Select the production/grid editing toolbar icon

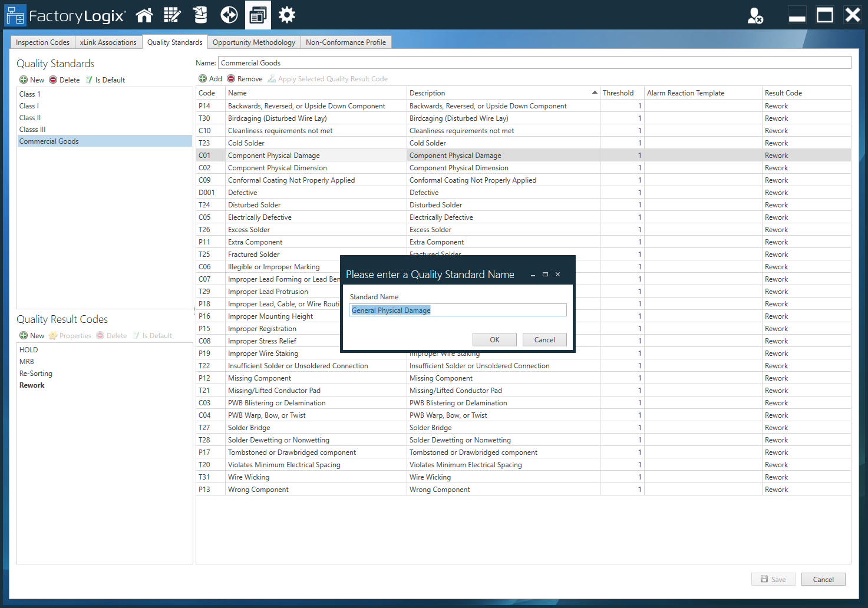[x=172, y=15]
